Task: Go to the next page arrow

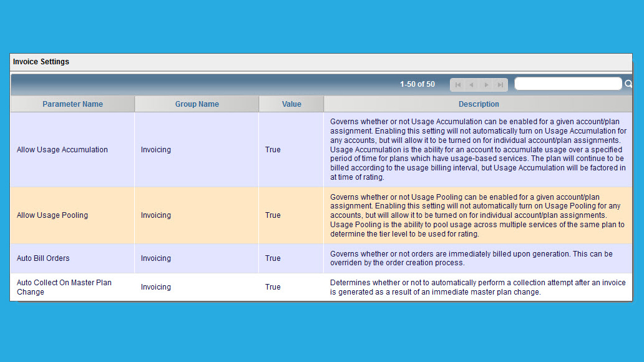Action: (486, 85)
